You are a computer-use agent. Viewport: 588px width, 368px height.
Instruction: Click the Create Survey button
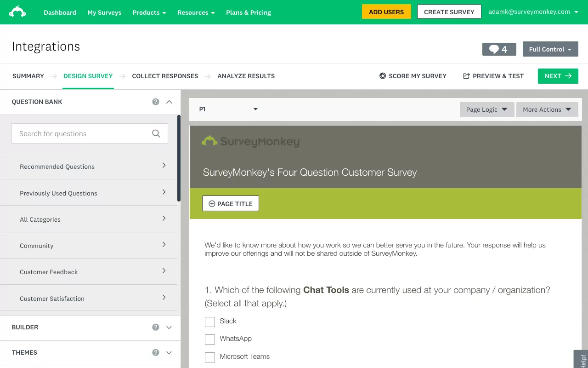(x=449, y=12)
